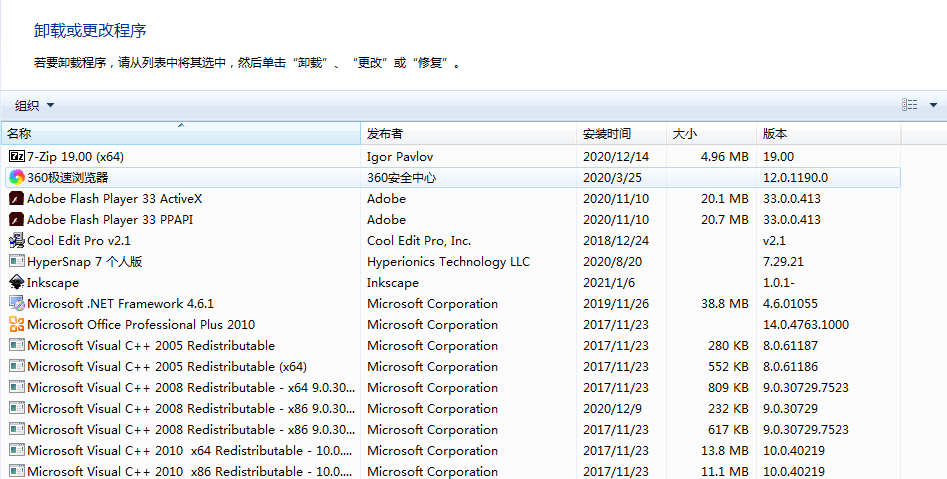The height and width of the screenshot is (479, 947).
Task: Sort list by 大小 column header
Action: coord(711,133)
